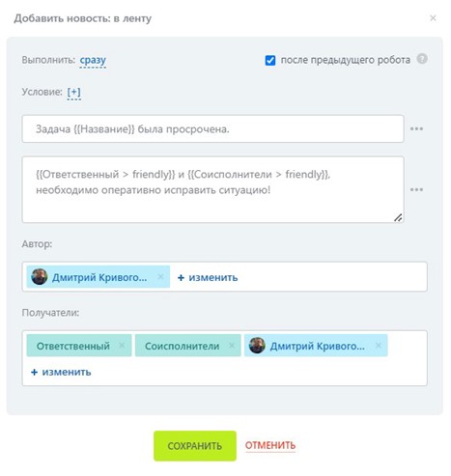This screenshot has height=476, width=451.
Task: Open three-dots menu beside message text area
Action: click(x=416, y=189)
